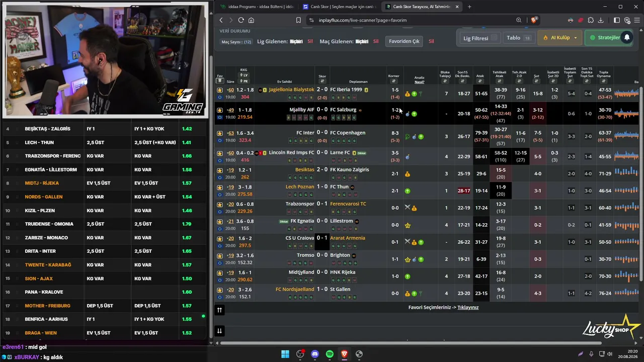Open browser downloads

601,20
